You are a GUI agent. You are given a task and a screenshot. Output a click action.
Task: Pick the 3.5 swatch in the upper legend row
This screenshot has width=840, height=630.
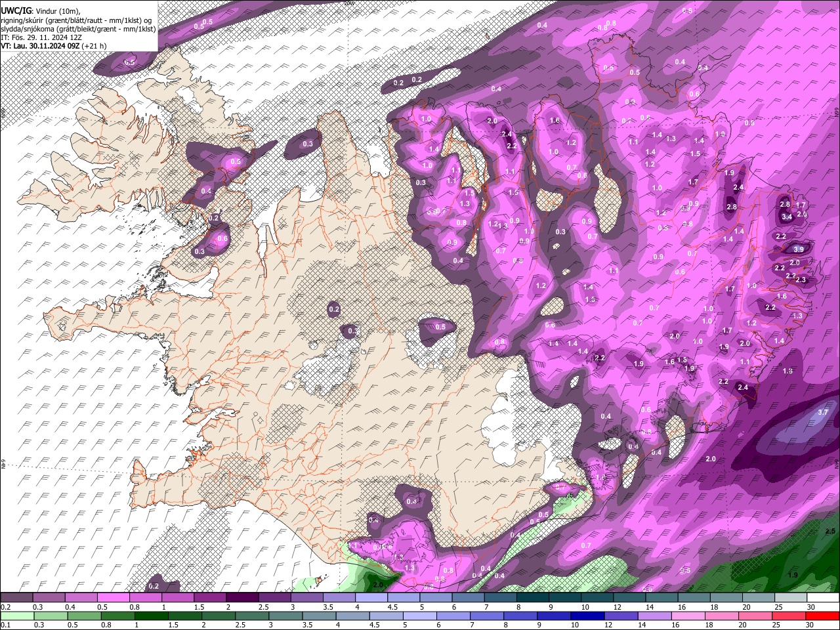point(339,597)
